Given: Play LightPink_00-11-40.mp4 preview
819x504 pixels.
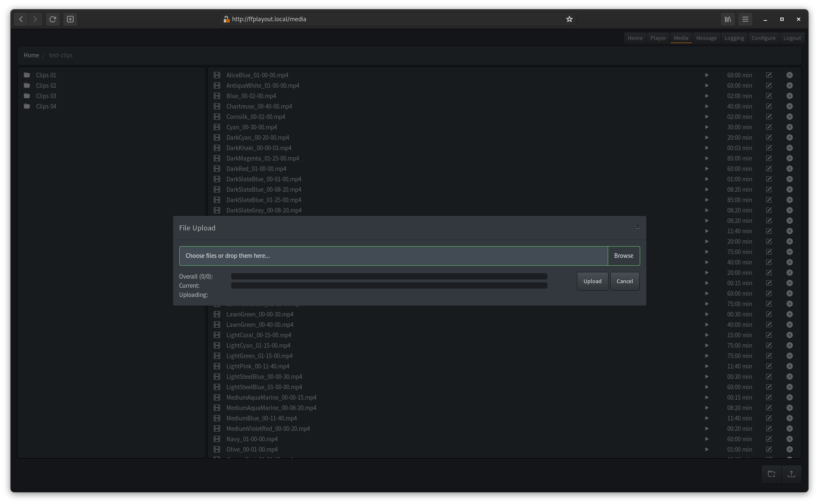Looking at the screenshot, I should pyautogui.click(x=706, y=366).
